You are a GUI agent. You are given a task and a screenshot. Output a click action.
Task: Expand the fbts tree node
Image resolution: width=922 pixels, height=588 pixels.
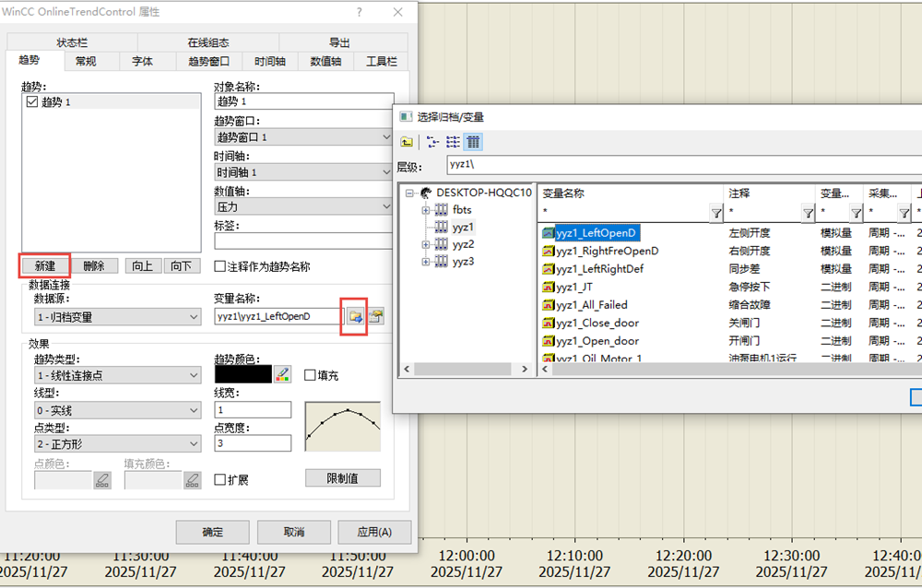pyautogui.click(x=426, y=210)
